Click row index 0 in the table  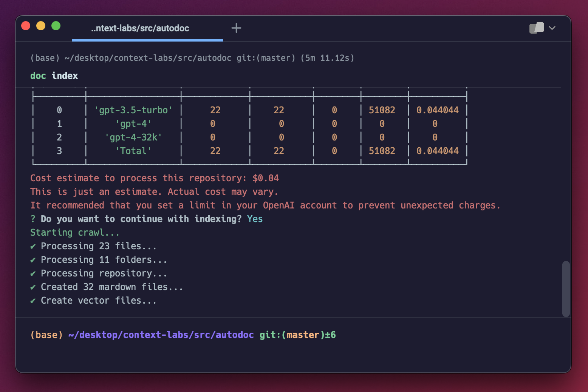[x=59, y=110]
